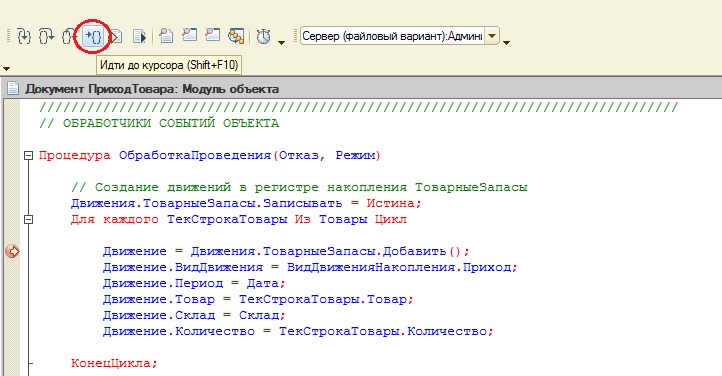Click the comment Создание движений в регистре накопления
This screenshot has height=376, width=722.
(x=299, y=187)
